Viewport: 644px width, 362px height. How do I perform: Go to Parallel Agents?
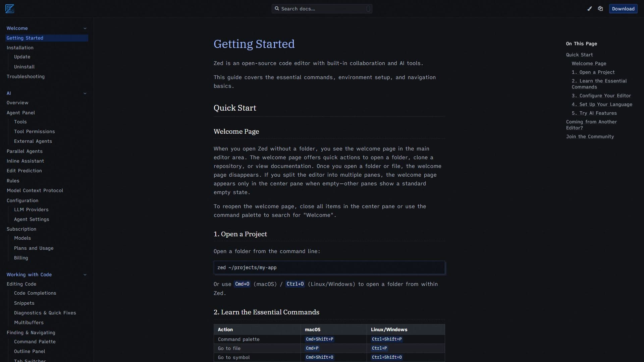[24, 151]
